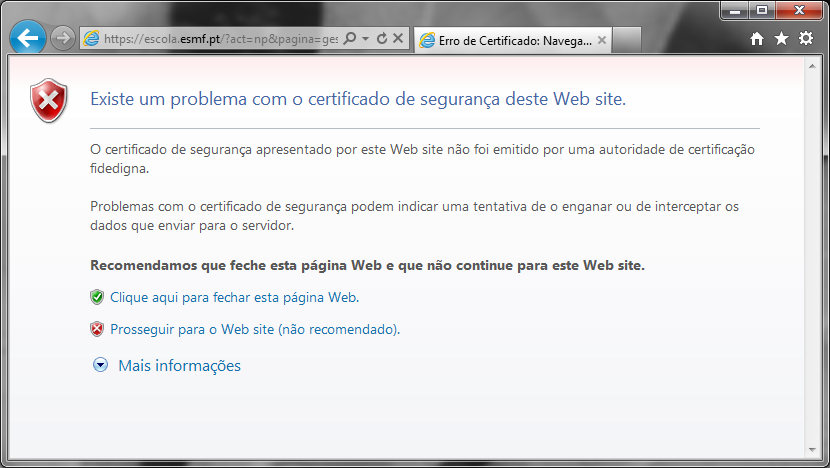830x468 pixels.
Task: Click the Forward navigation arrow
Action: 62,39
